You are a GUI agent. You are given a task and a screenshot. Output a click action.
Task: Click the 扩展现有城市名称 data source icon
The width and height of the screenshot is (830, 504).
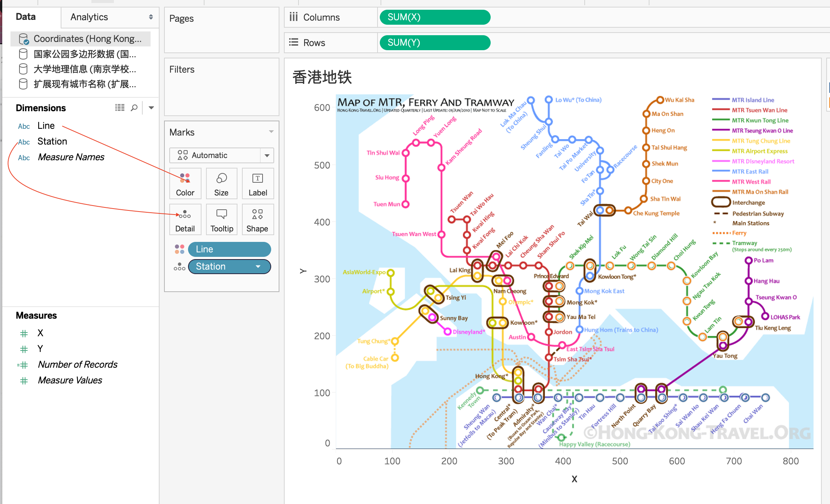(23, 84)
